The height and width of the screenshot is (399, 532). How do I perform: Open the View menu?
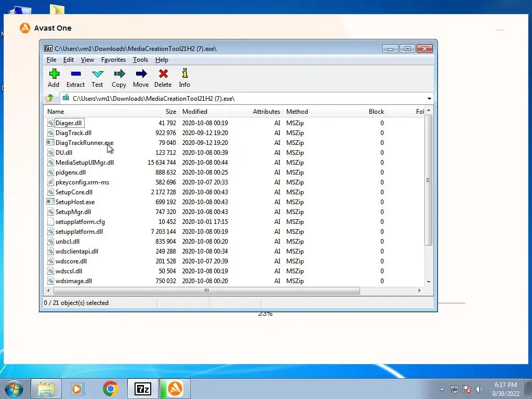(x=87, y=60)
